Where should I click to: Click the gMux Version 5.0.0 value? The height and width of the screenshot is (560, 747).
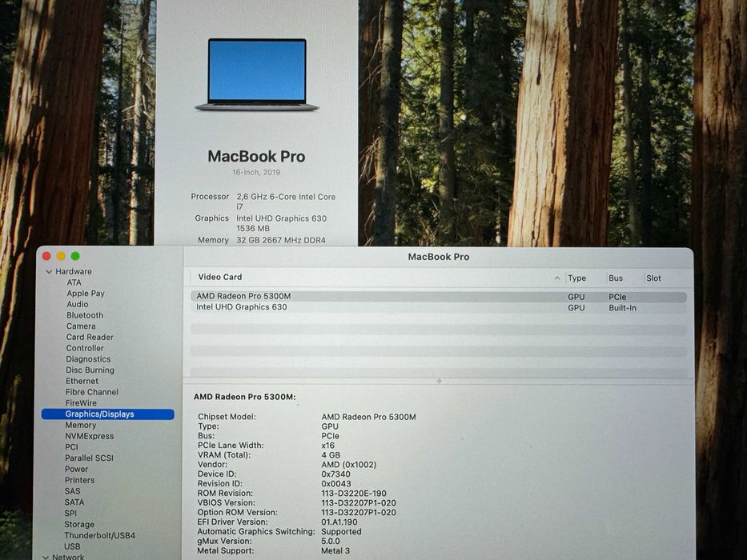tap(331, 541)
